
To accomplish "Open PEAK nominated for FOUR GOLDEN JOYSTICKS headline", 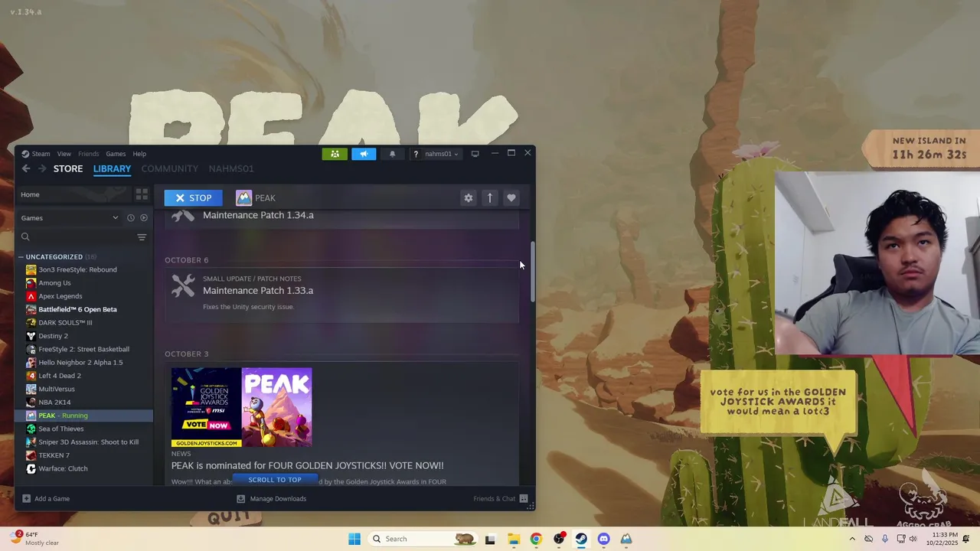I will pos(307,465).
